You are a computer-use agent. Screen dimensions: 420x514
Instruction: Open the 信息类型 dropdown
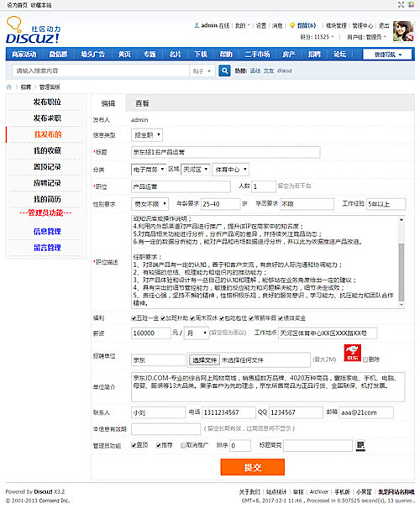147,135
